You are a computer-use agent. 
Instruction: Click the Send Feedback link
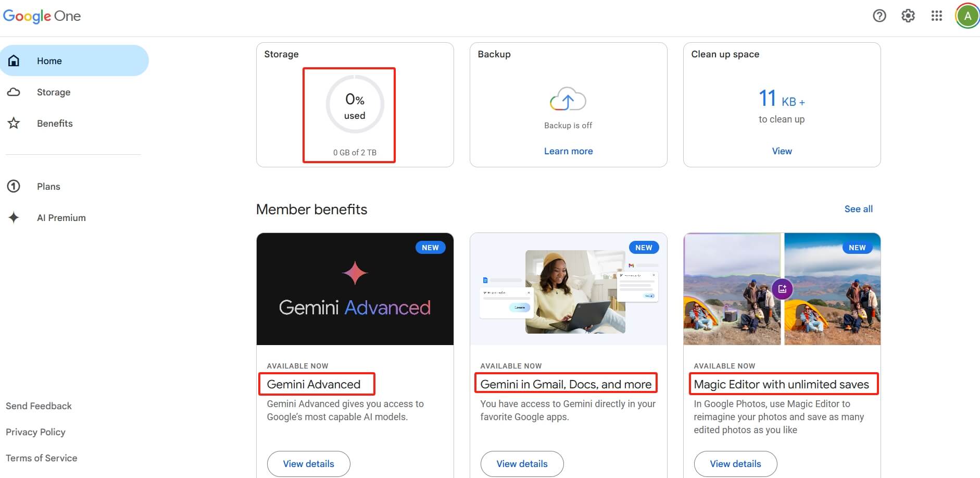pyautogui.click(x=39, y=406)
